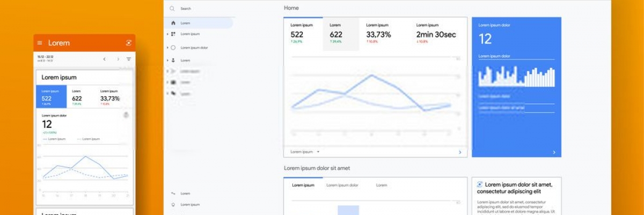Toggle dashed-line 'Lorem ipsum' legend on mobile
The image size is (644, 215).
(x=88, y=139)
